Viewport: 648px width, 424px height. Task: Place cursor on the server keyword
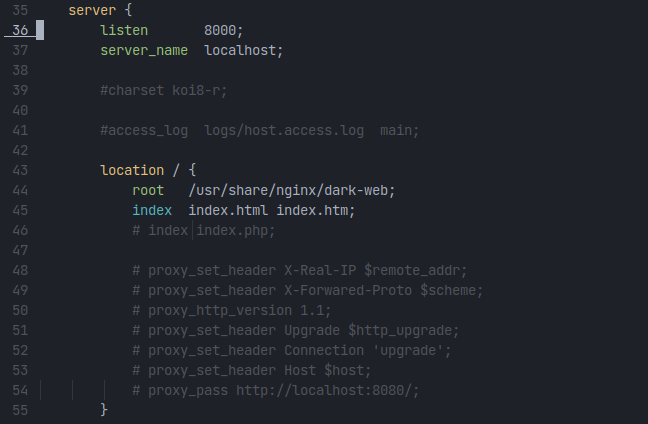[92, 10]
